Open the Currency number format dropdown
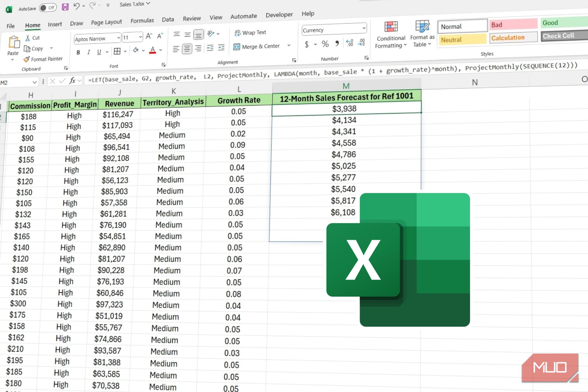 pyautogui.click(x=363, y=29)
